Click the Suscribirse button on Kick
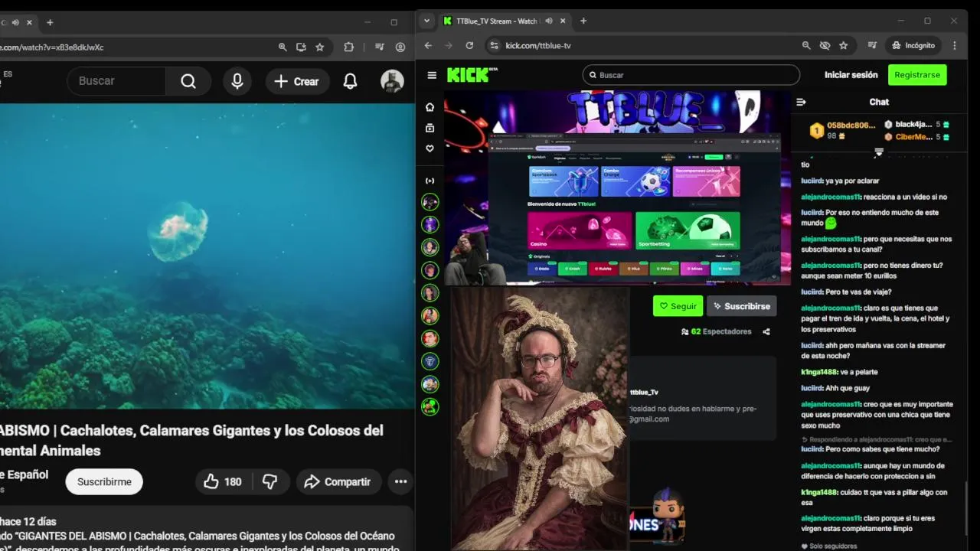Viewport: 980px width, 551px height. [741, 306]
